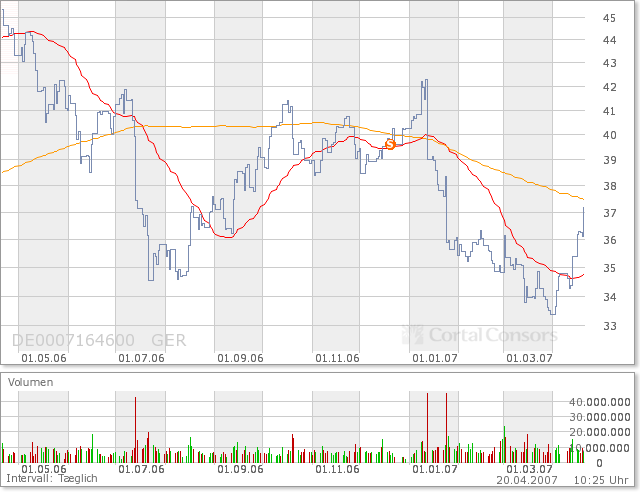This screenshot has width=640, height=492.
Task: Click 01.07.06 date label in volume panel
Action: [141, 468]
